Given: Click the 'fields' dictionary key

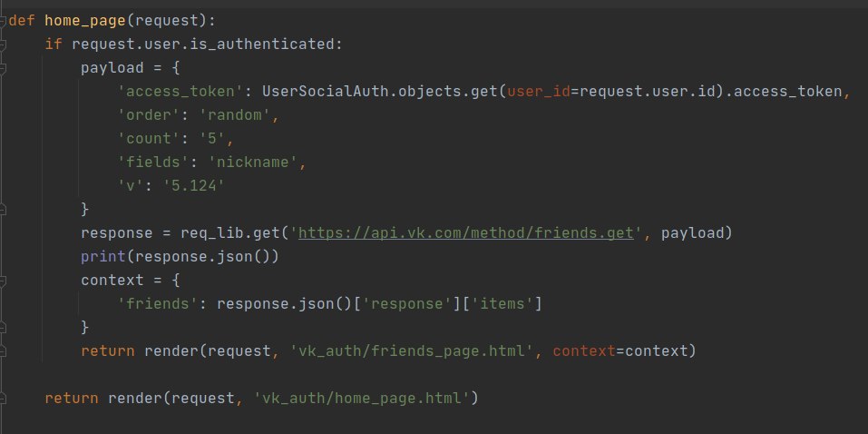Looking at the screenshot, I should click(x=152, y=163).
